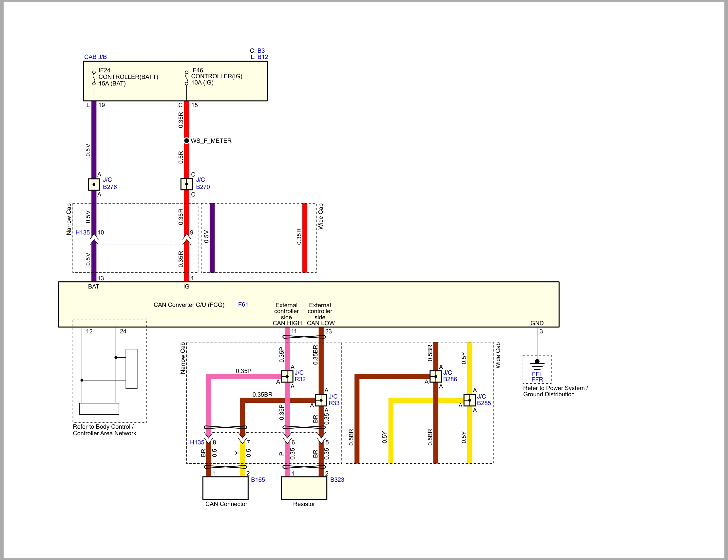
Task: Click the 15A (BAT) fuse rating
Action: pos(112,83)
